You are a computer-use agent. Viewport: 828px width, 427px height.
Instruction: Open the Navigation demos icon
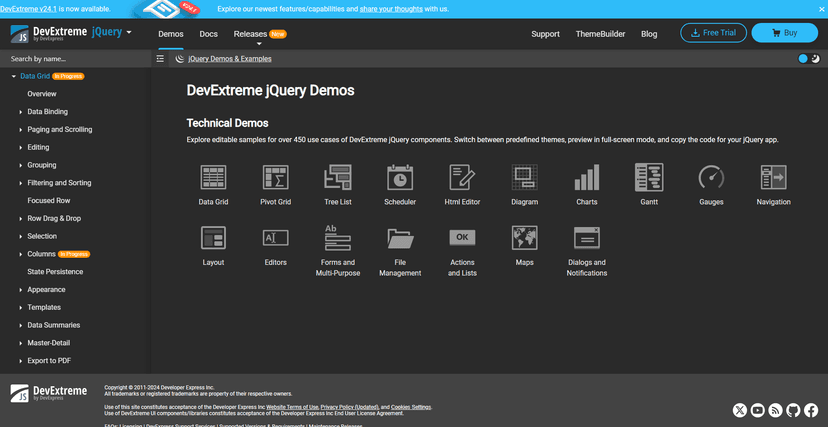[x=774, y=177]
